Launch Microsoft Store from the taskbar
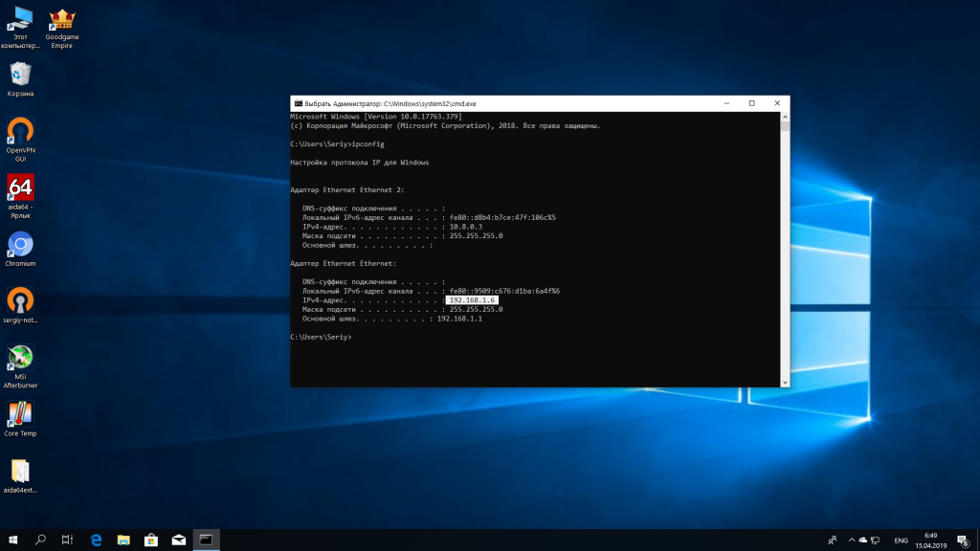This screenshot has width=980, height=551. click(150, 540)
